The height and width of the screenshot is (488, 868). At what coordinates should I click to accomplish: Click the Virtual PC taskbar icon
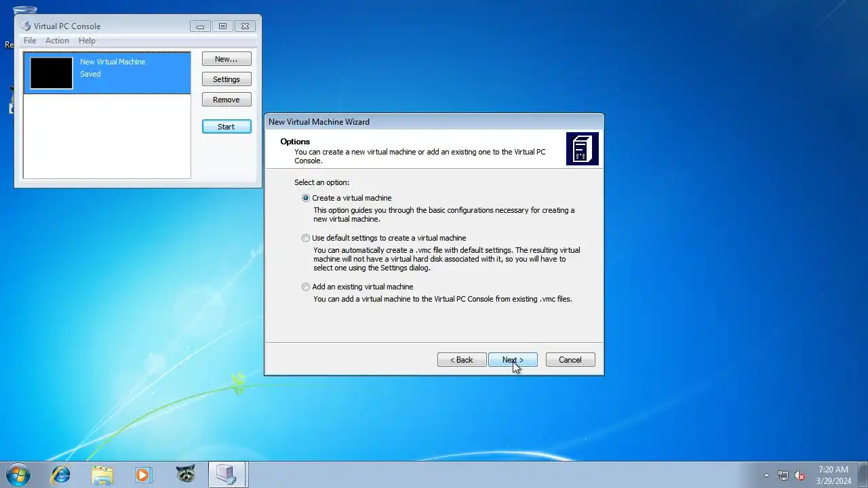point(226,474)
